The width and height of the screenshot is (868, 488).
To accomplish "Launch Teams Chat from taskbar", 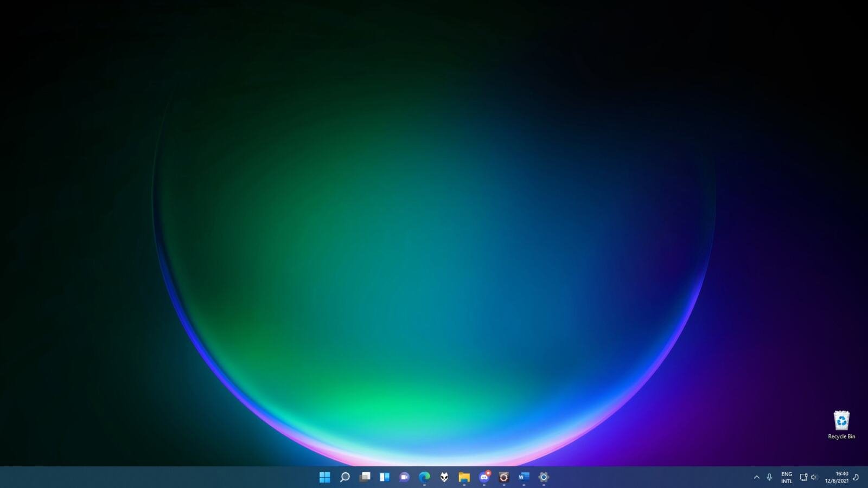I will click(404, 477).
